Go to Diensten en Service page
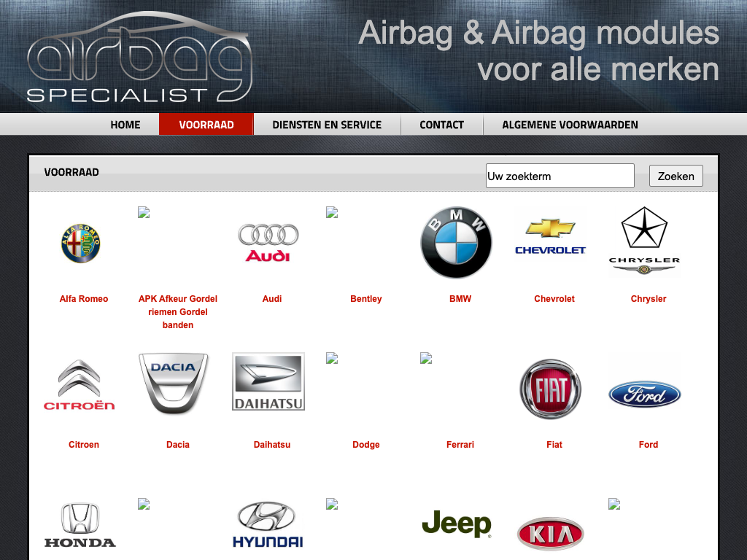Image resolution: width=747 pixels, height=560 pixels. point(327,125)
